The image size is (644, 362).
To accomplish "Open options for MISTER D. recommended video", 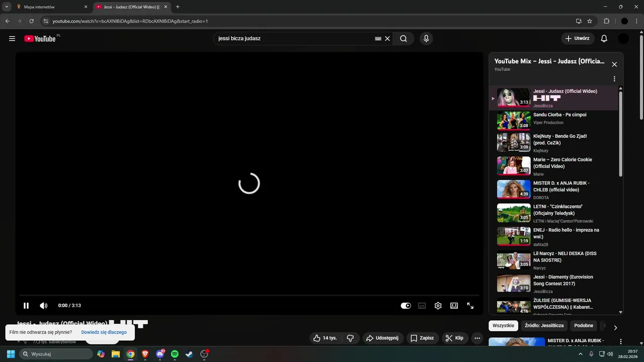I will [x=620, y=341].
